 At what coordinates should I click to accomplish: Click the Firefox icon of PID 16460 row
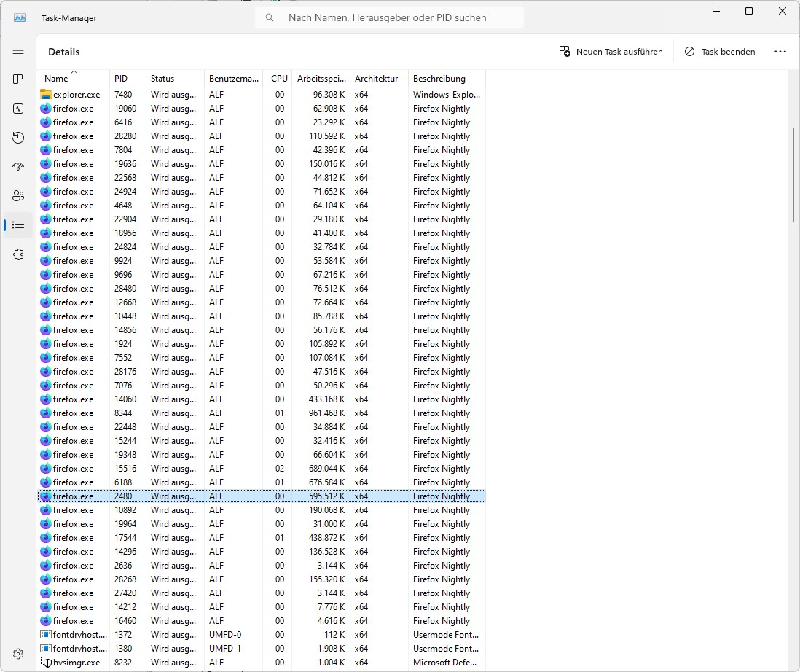click(46, 620)
